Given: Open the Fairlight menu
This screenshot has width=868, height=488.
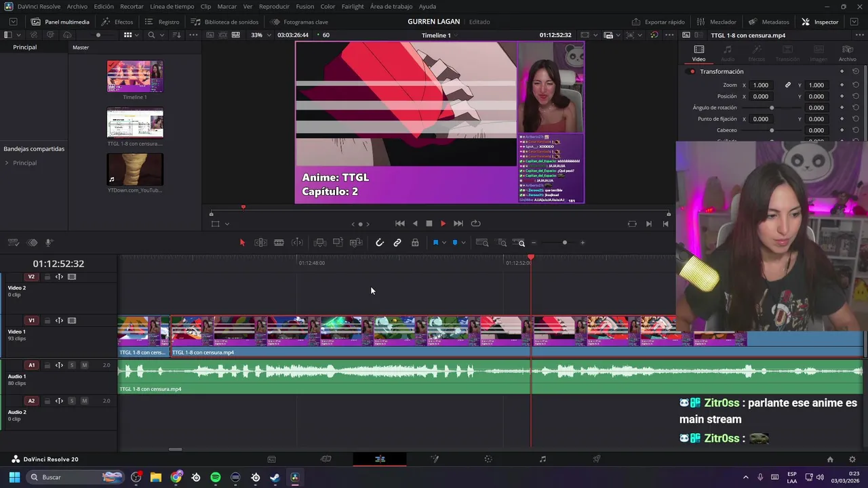Looking at the screenshot, I should click(x=353, y=6).
